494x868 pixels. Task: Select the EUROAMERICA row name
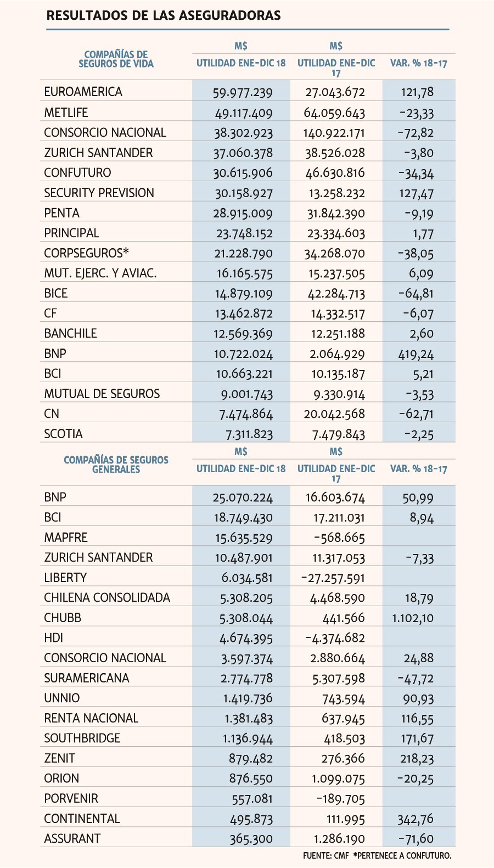tap(83, 92)
